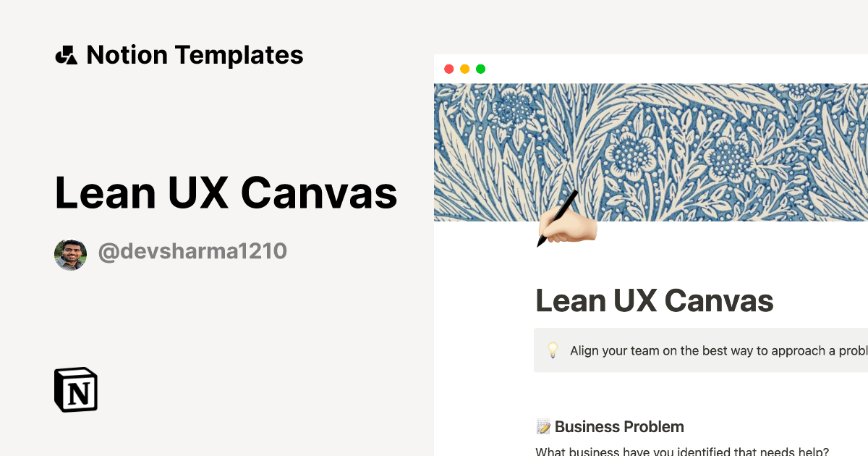This screenshot has height=456, width=868.
Task: Click the memo emoji beside Business Problem
Action: pyautogui.click(x=542, y=426)
